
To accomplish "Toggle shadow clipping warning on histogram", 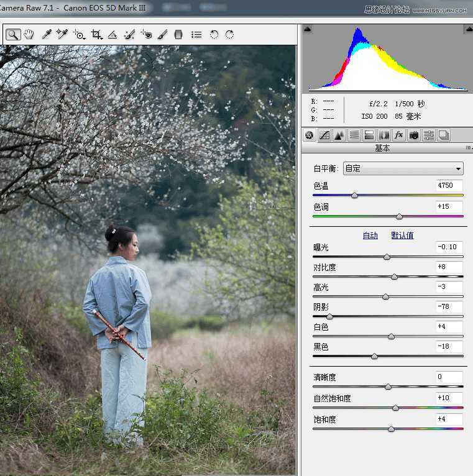I will [307, 29].
